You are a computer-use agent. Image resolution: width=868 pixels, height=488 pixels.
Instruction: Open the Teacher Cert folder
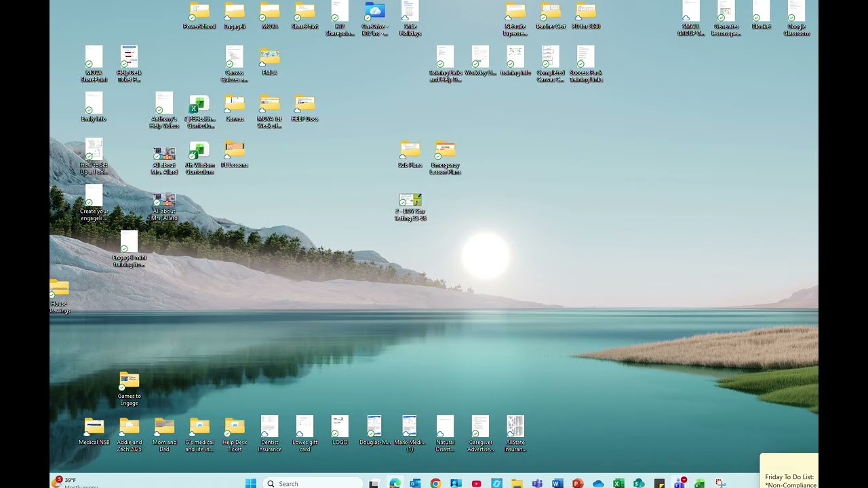coord(551,16)
